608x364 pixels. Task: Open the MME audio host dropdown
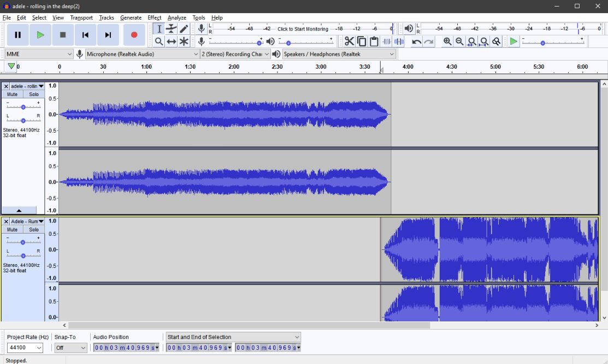[38, 54]
